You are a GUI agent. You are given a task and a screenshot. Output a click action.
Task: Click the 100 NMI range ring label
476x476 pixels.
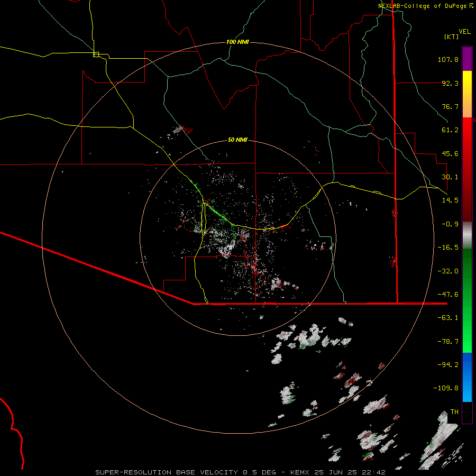coord(237,42)
